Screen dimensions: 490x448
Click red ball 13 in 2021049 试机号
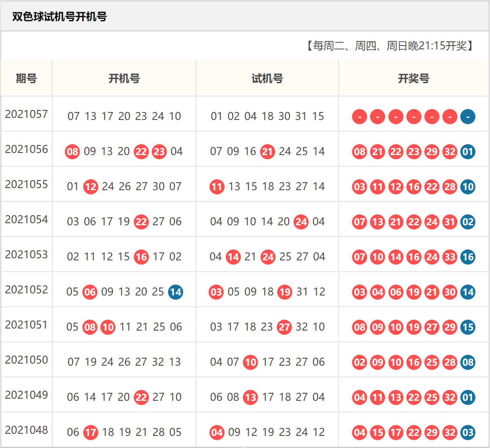coord(250,397)
